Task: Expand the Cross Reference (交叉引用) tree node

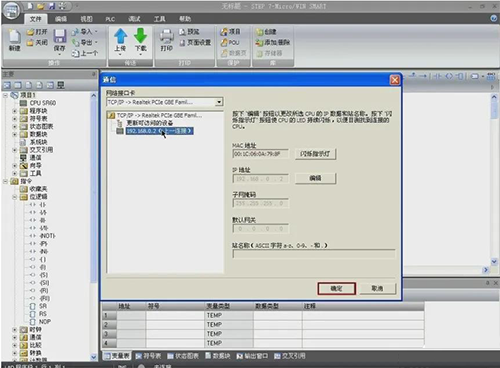Action: click(x=14, y=150)
